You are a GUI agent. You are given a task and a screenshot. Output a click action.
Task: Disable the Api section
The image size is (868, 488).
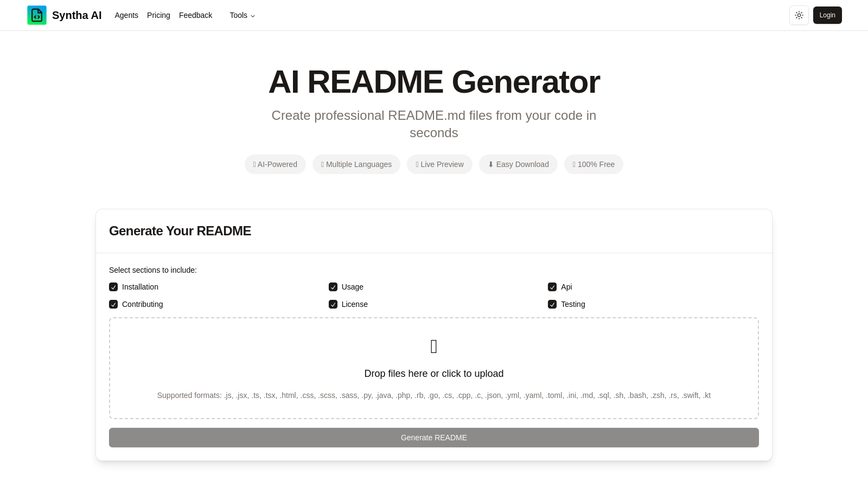[552, 287]
